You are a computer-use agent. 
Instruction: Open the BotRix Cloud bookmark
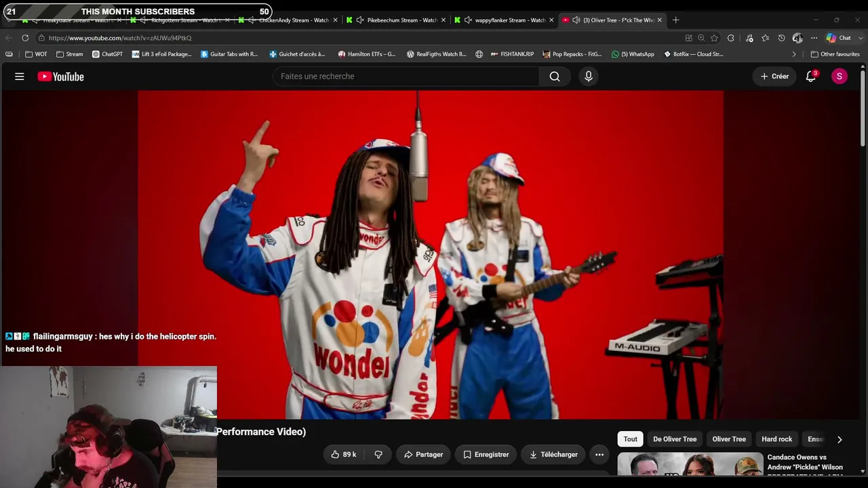point(693,54)
